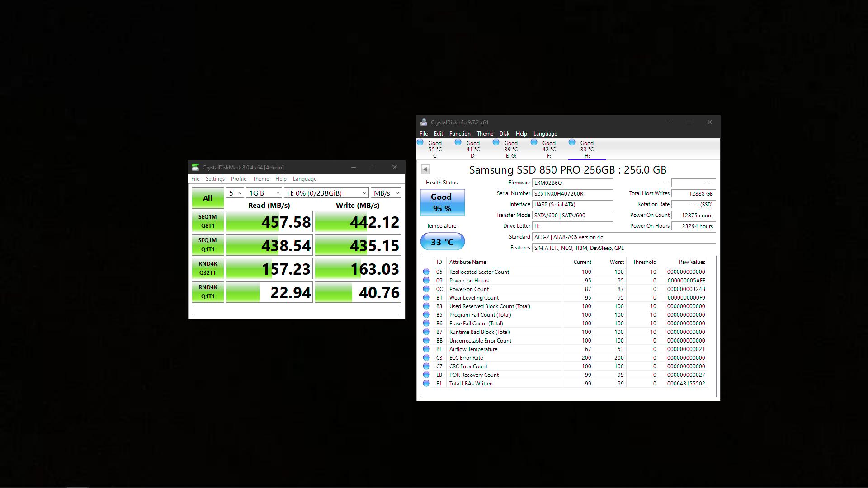Click the blue health orb of disk D:
Image resolution: width=868 pixels, height=488 pixels.
[x=458, y=142]
